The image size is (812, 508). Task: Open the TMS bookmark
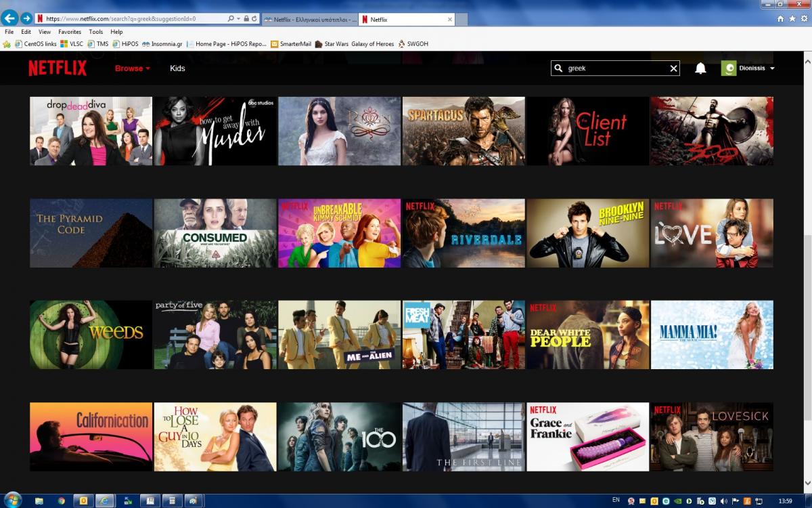[97, 44]
